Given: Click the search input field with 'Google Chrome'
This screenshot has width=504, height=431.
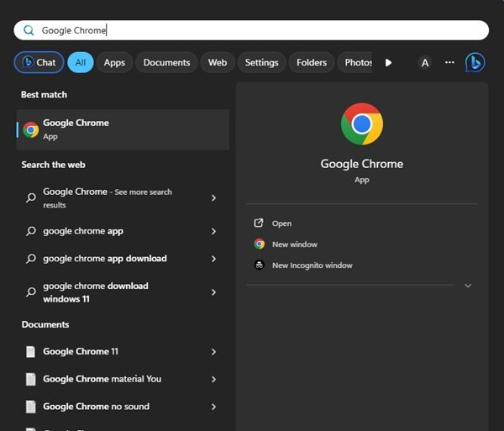Looking at the screenshot, I should click(251, 30).
